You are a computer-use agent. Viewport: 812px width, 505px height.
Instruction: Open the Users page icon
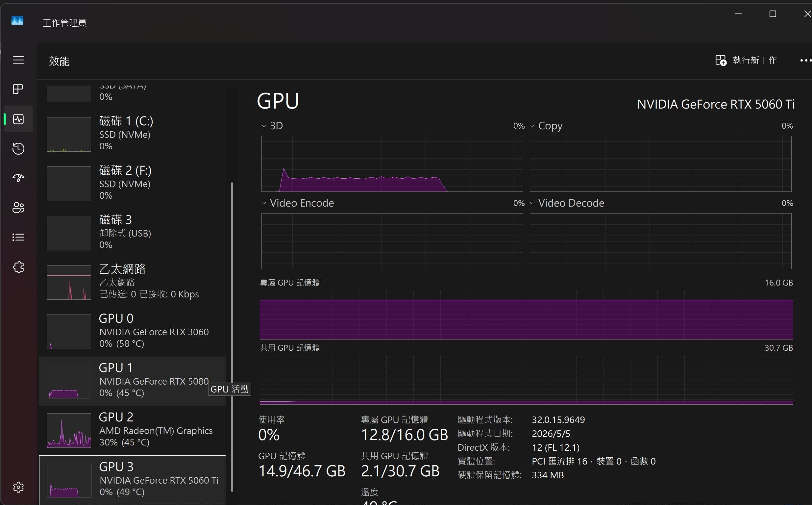[x=18, y=207]
